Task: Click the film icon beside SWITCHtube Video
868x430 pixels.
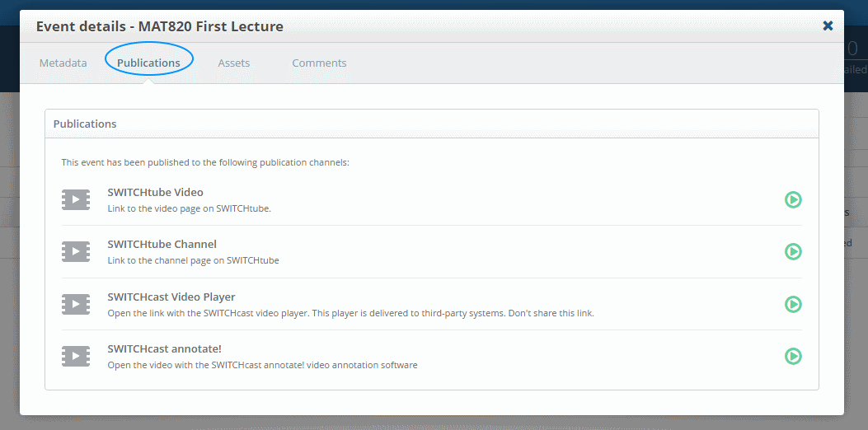Action: (76, 200)
